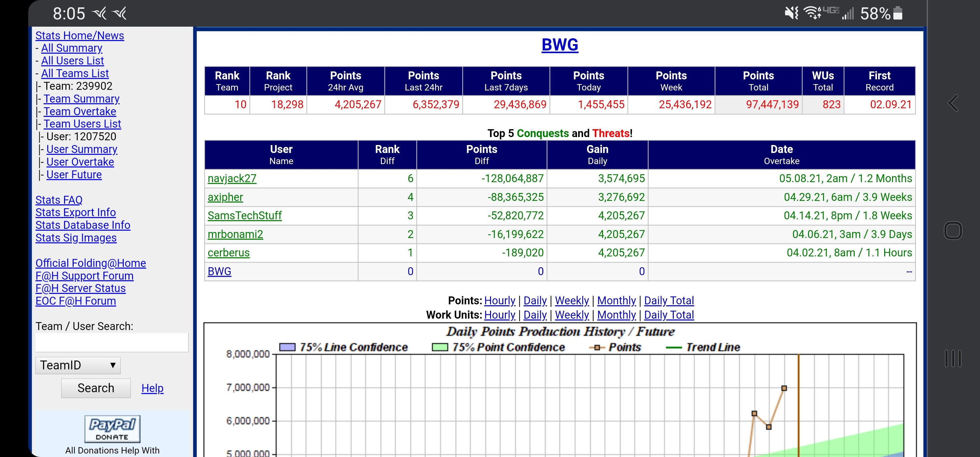This screenshot has height=457, width=980.
Task: Click 75% Line Confidence legend swatch
Action: (x=287, y=347)
